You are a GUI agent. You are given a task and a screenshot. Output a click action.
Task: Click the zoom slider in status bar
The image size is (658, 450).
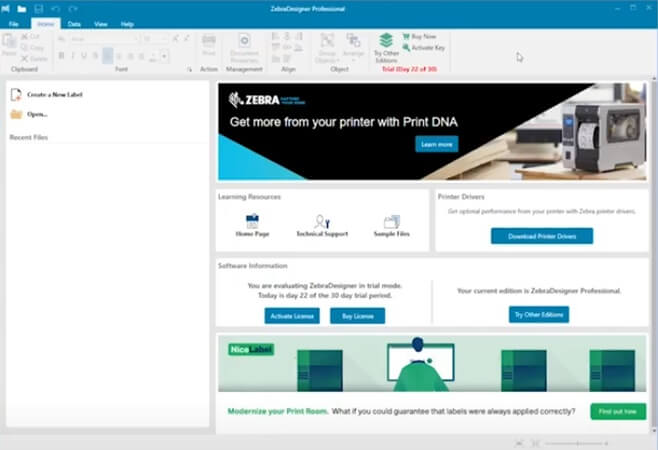[x=580, y=442]
